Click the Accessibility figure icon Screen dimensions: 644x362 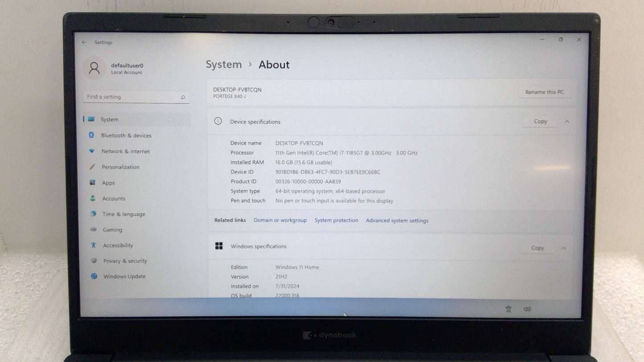pyautogui.click(x=94, y=245)
